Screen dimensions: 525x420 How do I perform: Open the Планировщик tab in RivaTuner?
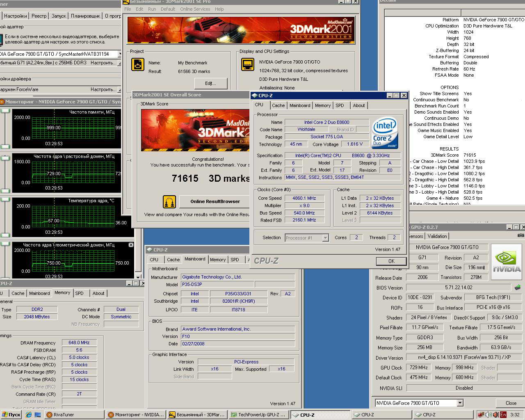pyautogui.click(x=85, y=16)
